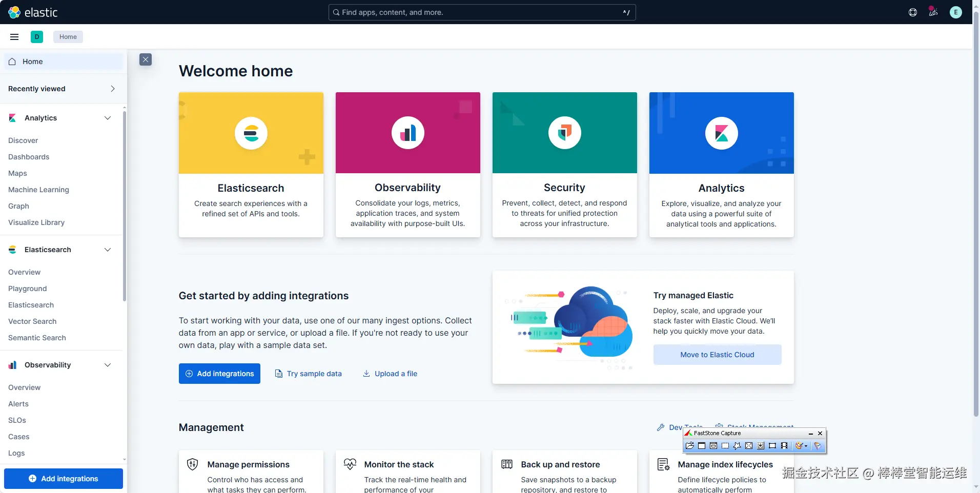Click the Home breadcrumb
980x493 pixels.
pos(68,37)
